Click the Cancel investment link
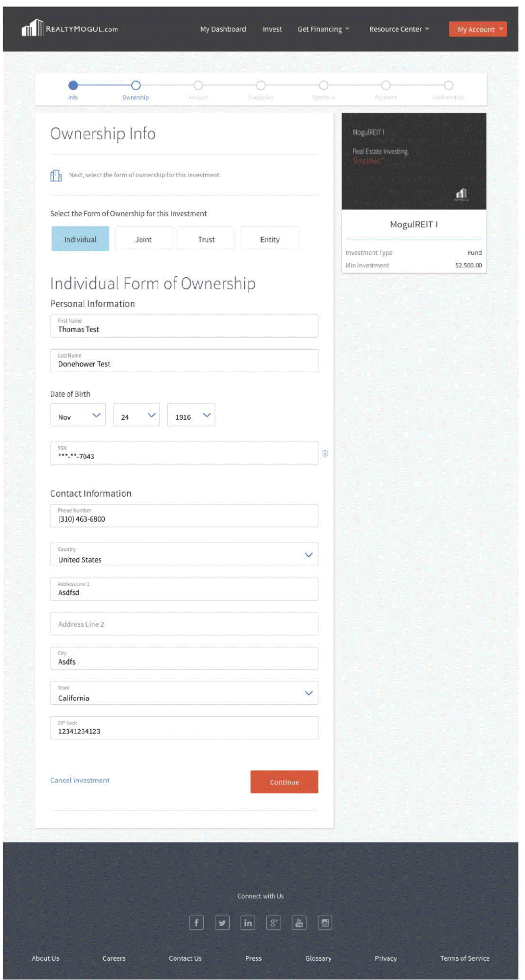 point(80,780)
